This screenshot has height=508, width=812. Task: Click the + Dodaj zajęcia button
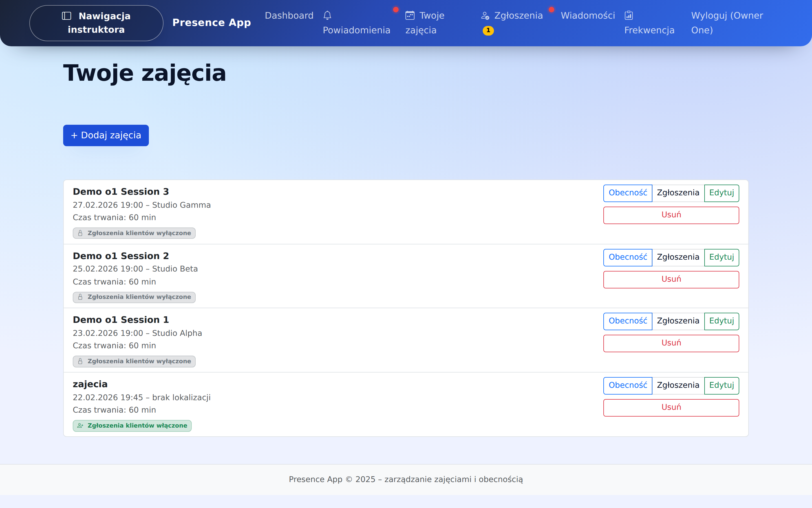[x=106, y=135]
